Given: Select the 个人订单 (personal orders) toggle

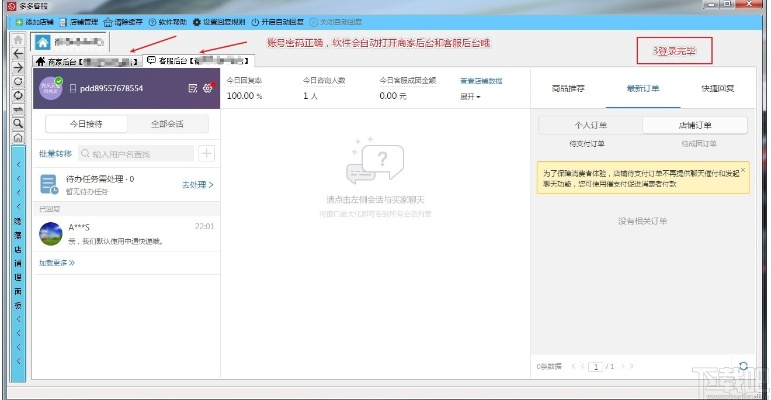Looking at the screenshot, I should coord(589,125).
